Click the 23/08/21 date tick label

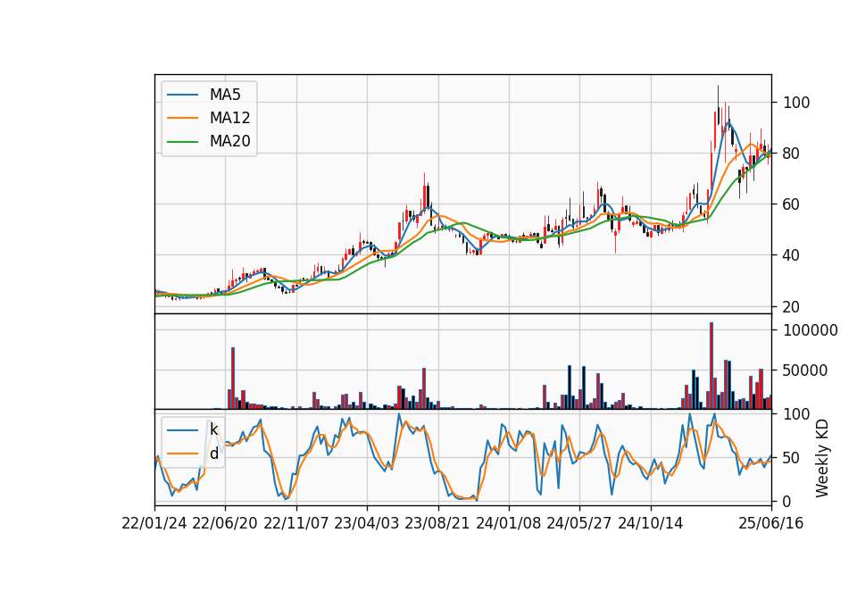[437, 524]
